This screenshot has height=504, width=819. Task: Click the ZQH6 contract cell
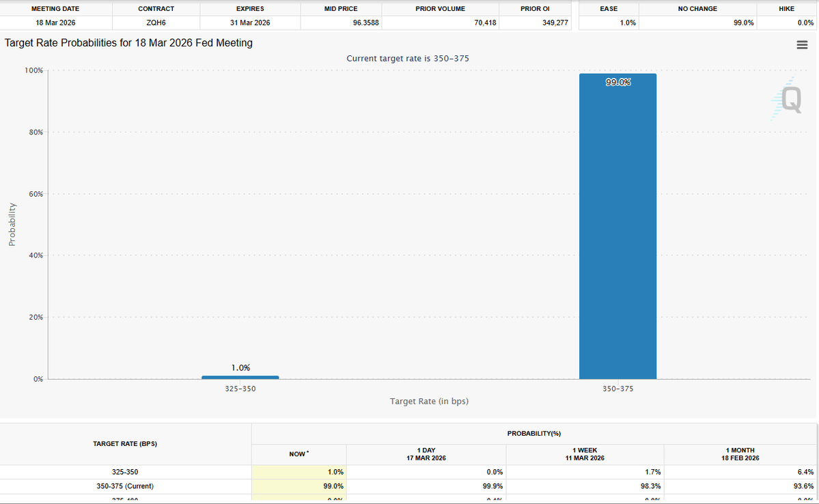click(x=156, y=23)
